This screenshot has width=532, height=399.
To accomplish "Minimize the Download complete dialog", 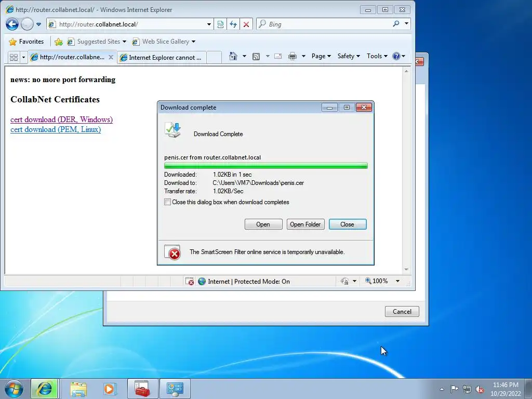I will (329, 108).
